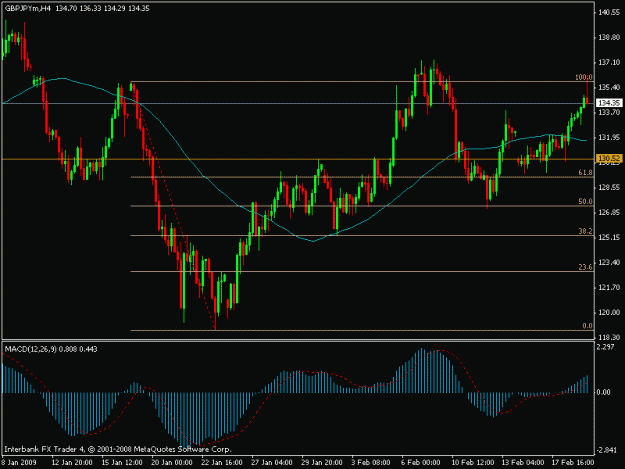Click the 27 Jan 04:00 time label
625x469 pixels.
(x=271, y=463)
